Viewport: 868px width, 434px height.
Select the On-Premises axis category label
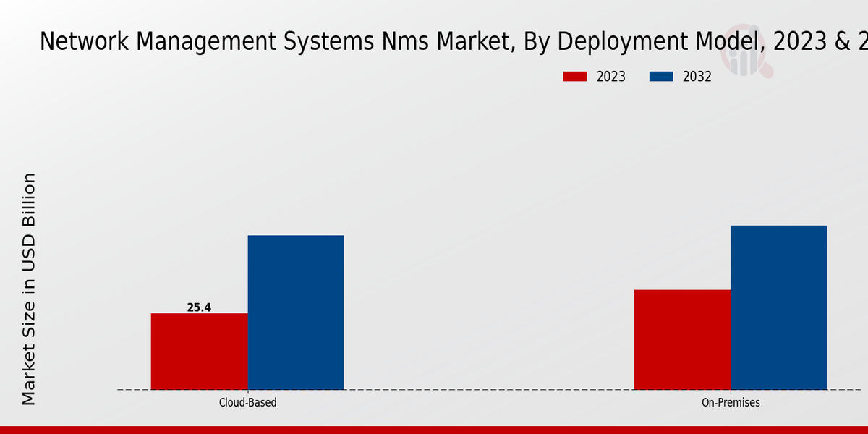click(731, 403)
